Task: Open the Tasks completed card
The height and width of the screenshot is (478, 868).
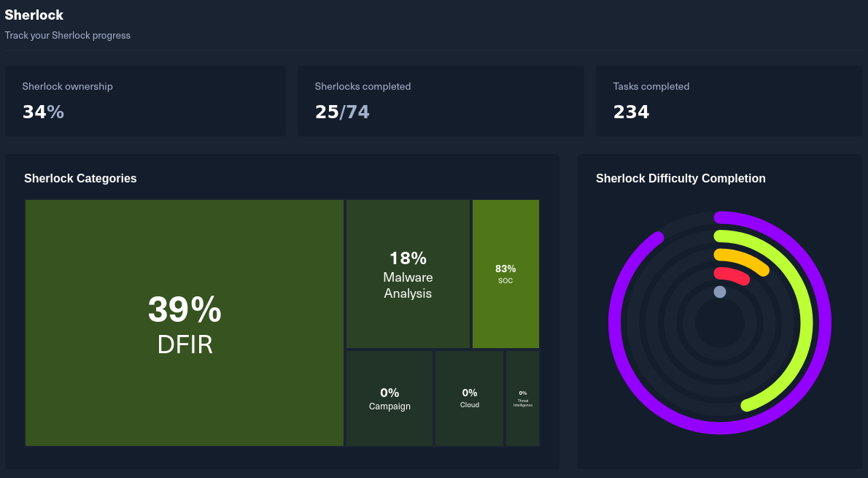Action: coord(729,101)
